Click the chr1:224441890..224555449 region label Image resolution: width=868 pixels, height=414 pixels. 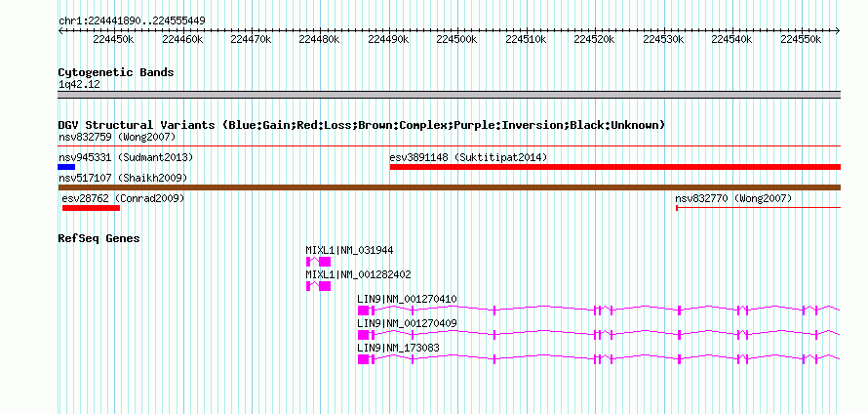(x=132, y=21)
